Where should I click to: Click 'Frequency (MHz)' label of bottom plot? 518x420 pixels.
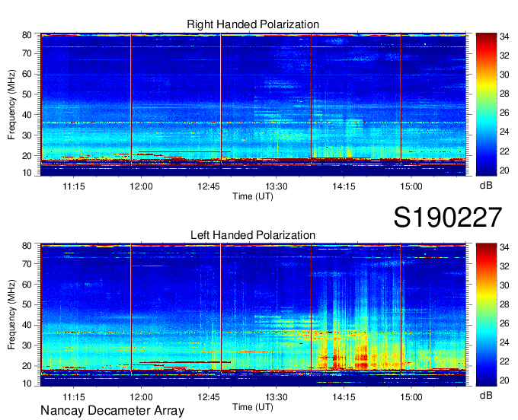(11, 315)
